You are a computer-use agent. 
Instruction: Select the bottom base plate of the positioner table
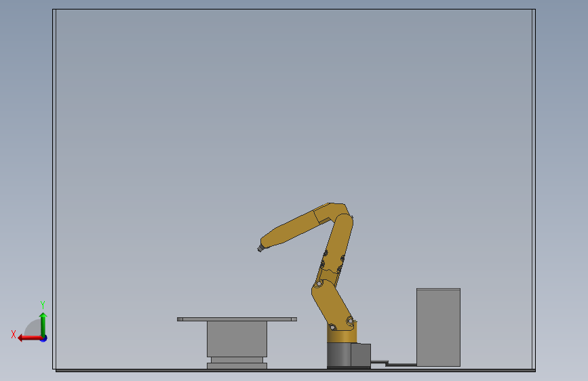[x=237, y=366]
